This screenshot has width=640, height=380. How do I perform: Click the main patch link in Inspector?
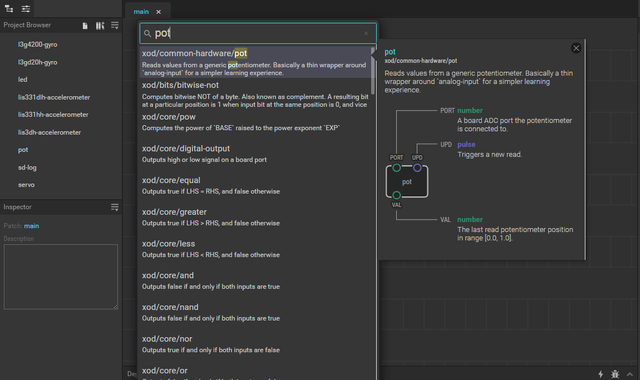(31, 226)
